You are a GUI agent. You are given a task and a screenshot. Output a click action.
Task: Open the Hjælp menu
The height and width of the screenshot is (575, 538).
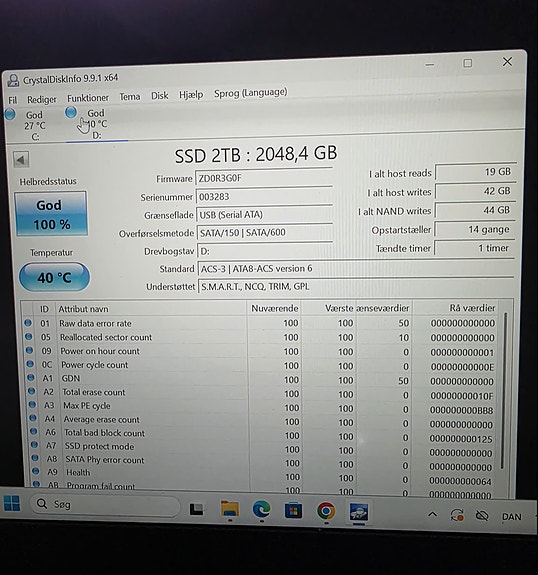(x=191, y=95)
